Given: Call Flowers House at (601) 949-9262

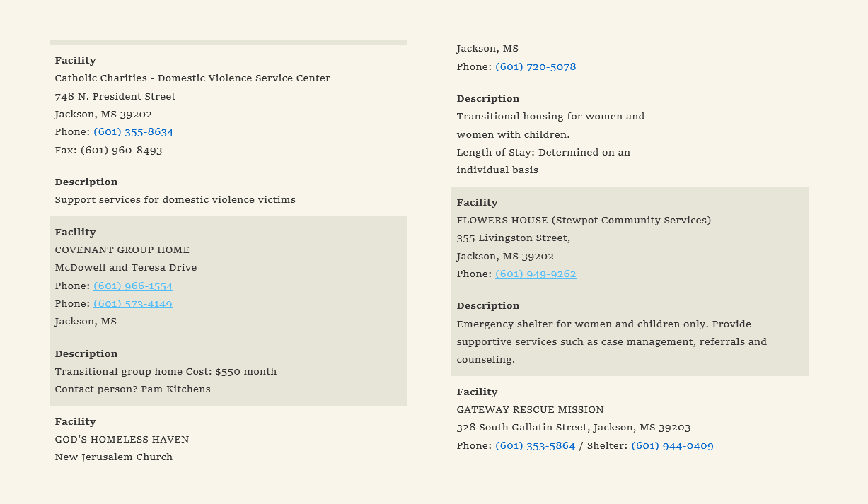Looking at the screenshot, I should [x=536, y=274].
